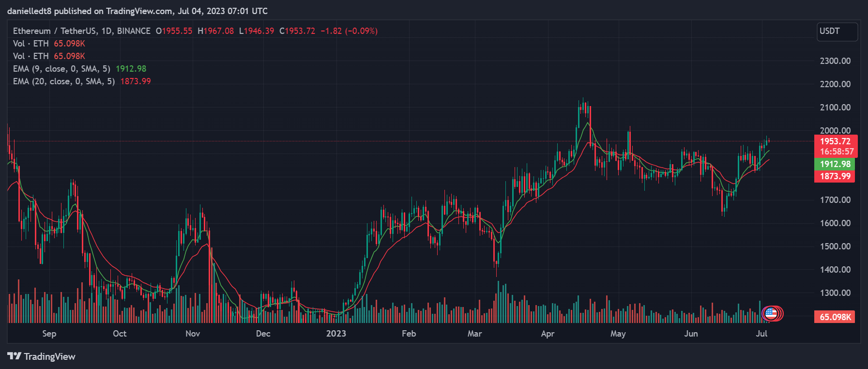The height and width of the screenshot is (369, 868).
Task: Click the green 1912.98 EMA price label
Action: [x=835, y=164]
